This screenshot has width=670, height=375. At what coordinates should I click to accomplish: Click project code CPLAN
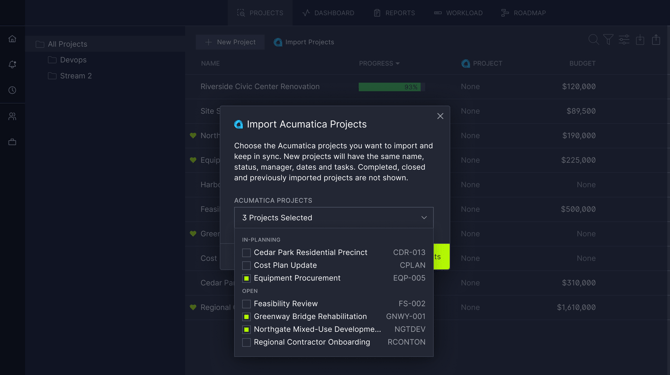(x=412, y=265)
